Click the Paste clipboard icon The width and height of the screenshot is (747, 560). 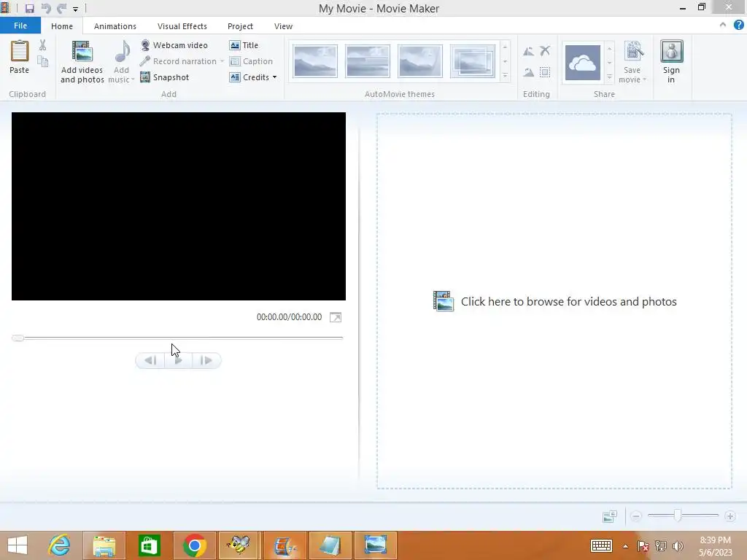point(20,51)
